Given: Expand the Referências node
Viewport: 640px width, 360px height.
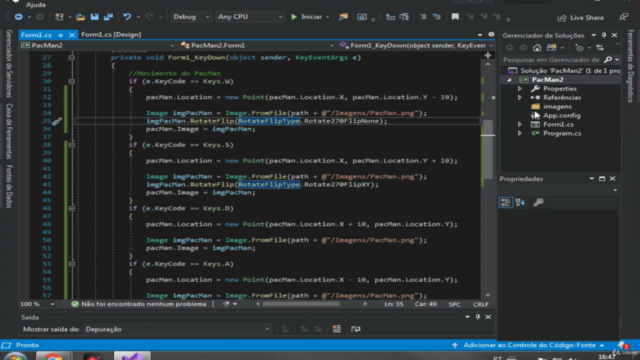Looking at the screenshot, I should click(x=520, y=98).
